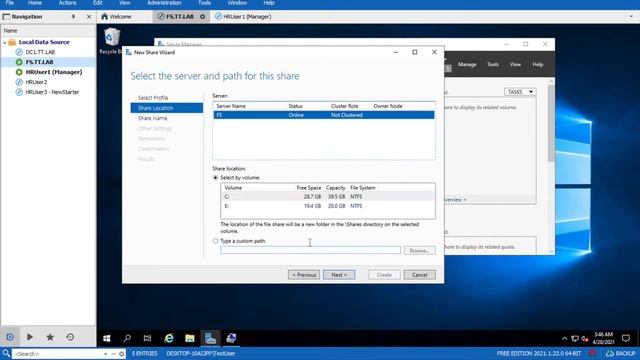Launch Internet Explorer from the taskbar
Image resolution: width=640 pixels, height=360 pixels.
(169, 338)
